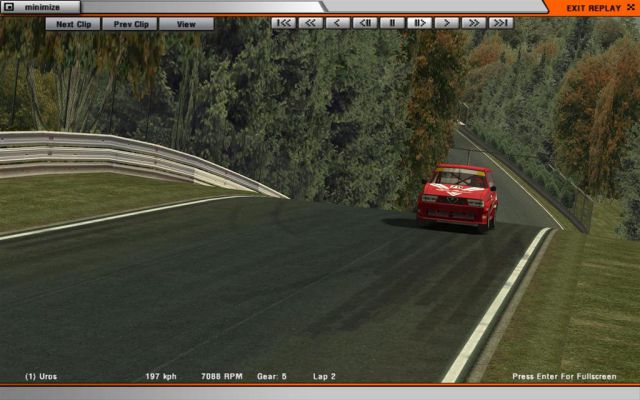
Task: Jump to replay start
Action: (x=284, y=23)
